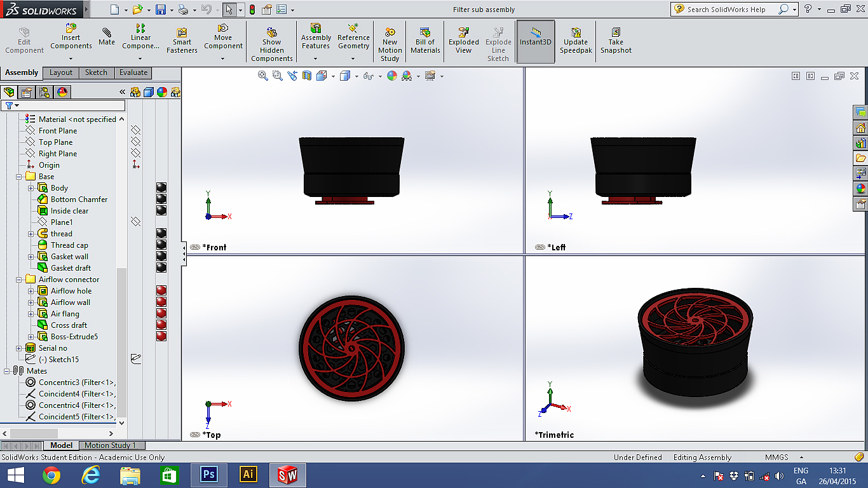The width and height of the screenshot is (868, 488).
Task: Collapse the Airflow connector folder
Action: (x=18, y=280)
